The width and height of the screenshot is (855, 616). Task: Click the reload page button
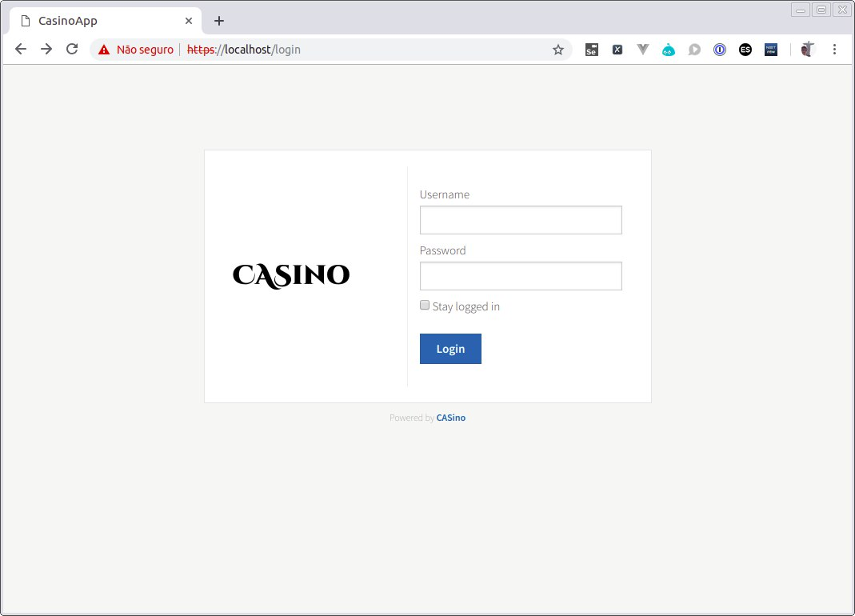pyautogui.click(x=72, y=50)
